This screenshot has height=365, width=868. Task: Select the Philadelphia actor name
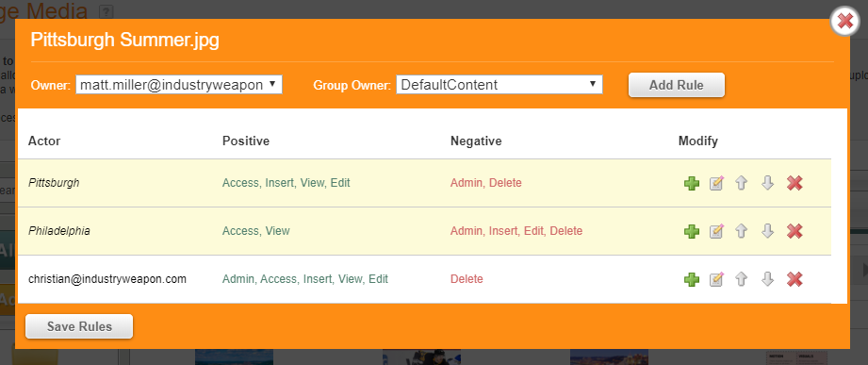(x=59, y=231)
